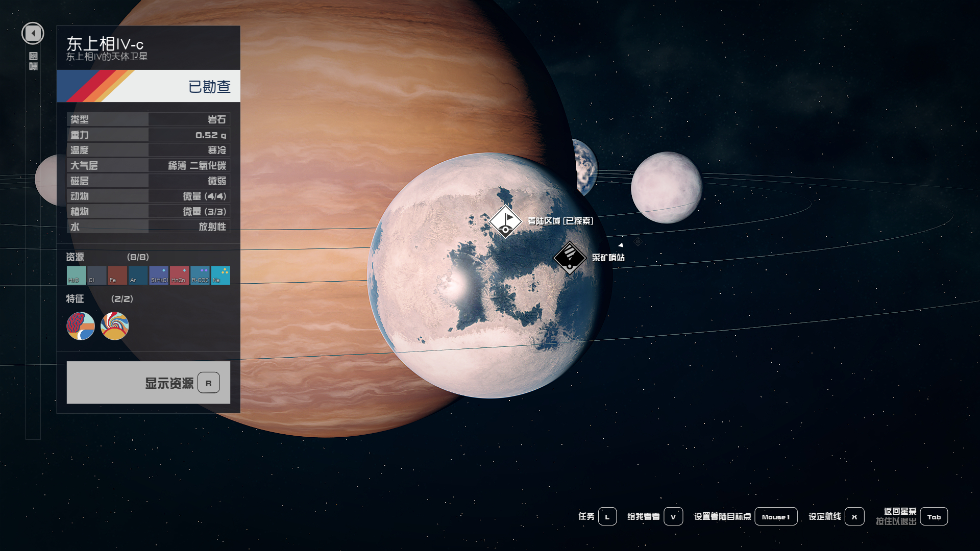The image size is (980, 551).
Task: Click the R key badge on 显示资源
Action: (x=209, y=383)
